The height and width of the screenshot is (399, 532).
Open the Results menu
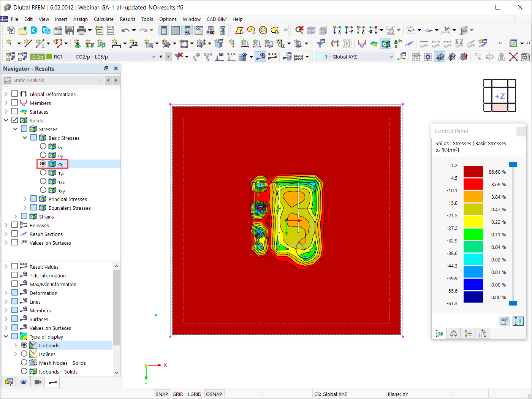[127, 19]
